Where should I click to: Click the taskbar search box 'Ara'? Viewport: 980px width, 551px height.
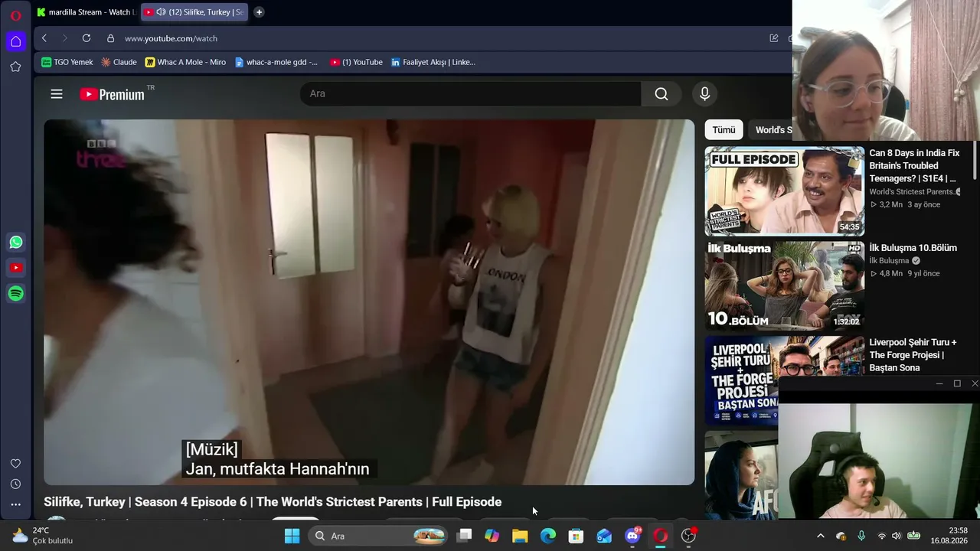click(377, 536)
